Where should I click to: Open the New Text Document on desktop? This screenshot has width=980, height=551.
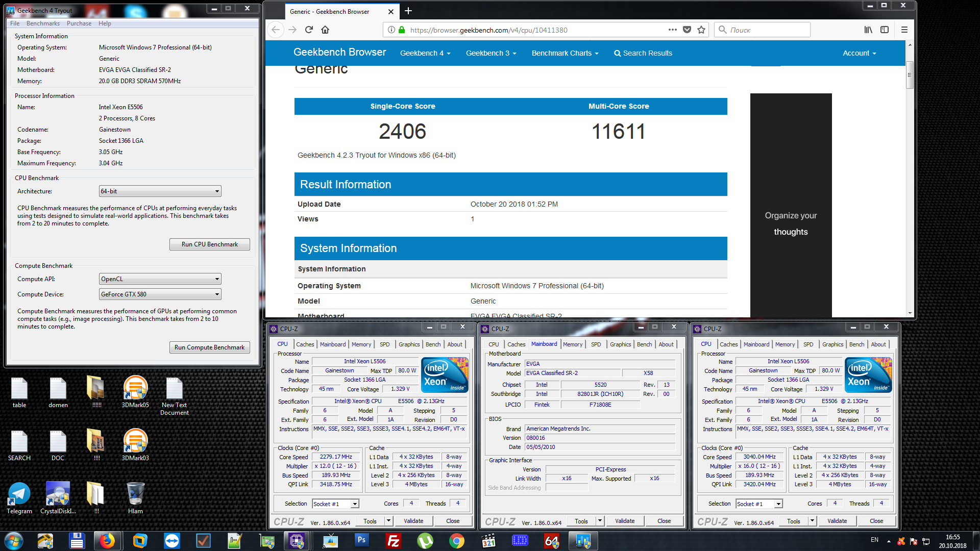(x=174, y=396)
